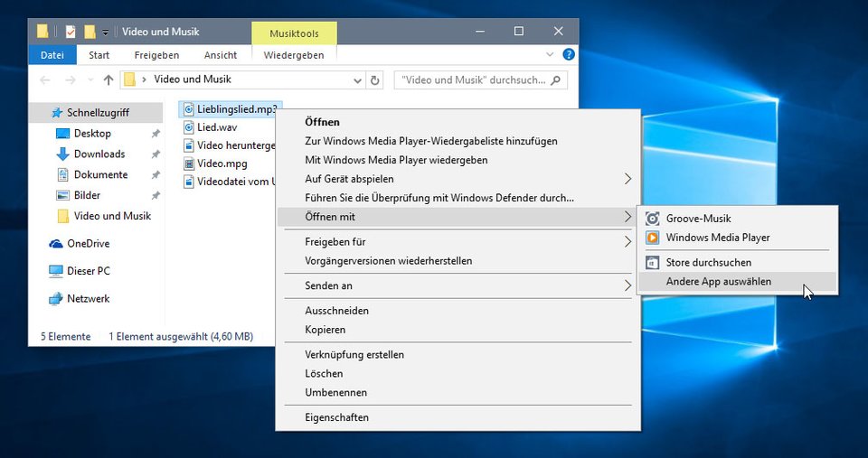Click the search magnifier icon
This screenshot has width=868, height=458.
556,80
